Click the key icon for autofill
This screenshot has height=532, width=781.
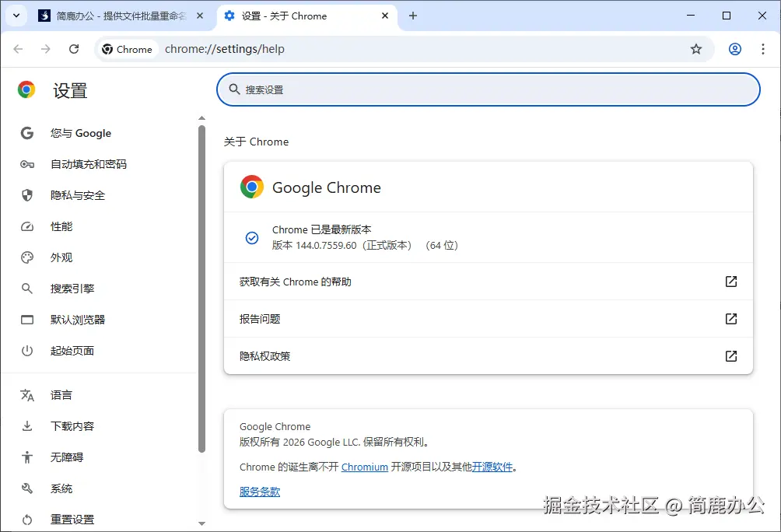[x=27, y=164]
